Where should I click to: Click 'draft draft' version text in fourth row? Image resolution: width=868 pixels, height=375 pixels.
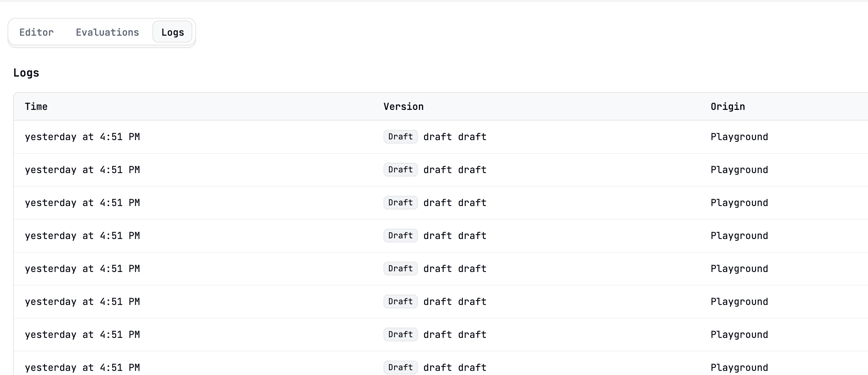pos(455,236)
